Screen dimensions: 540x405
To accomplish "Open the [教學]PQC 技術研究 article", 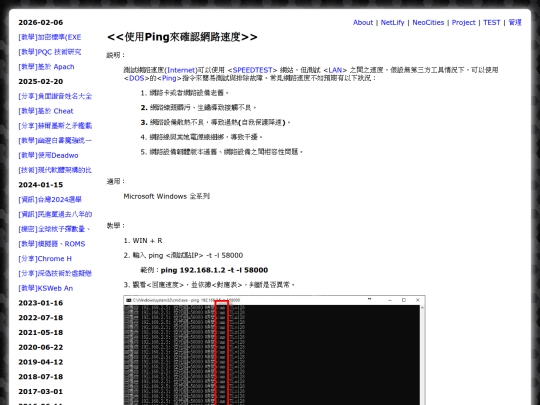I will tap(50, 52).
